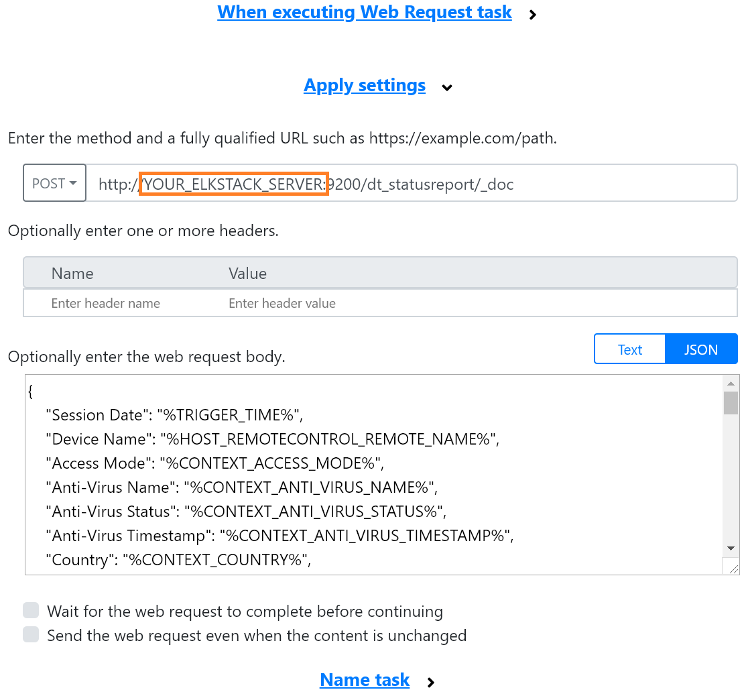This screenshot has height=700, width=746.
Task: Open the POST method dropdown
Action: coord(54,183)
